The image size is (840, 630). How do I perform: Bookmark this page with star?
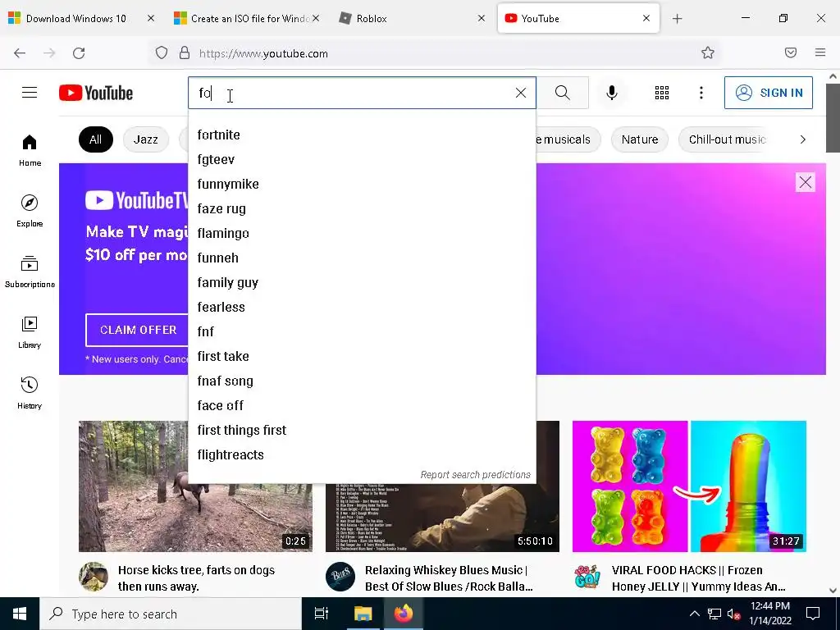(708, 52)
